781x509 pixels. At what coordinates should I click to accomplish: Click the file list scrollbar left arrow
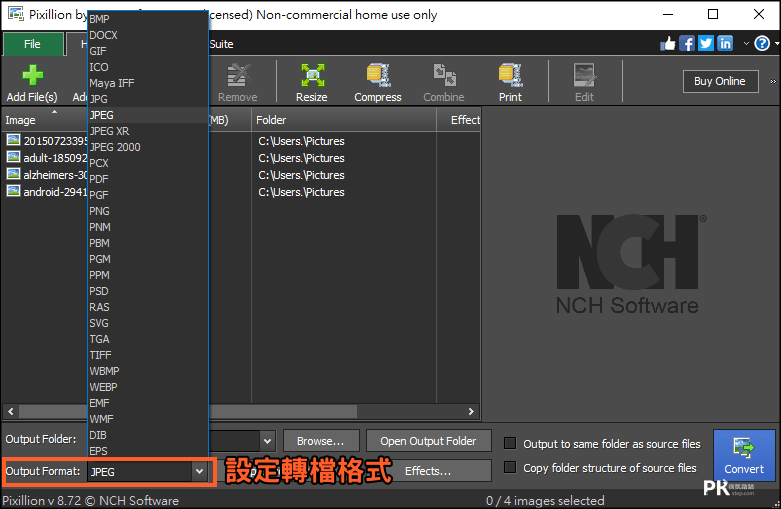click(11, 411)
